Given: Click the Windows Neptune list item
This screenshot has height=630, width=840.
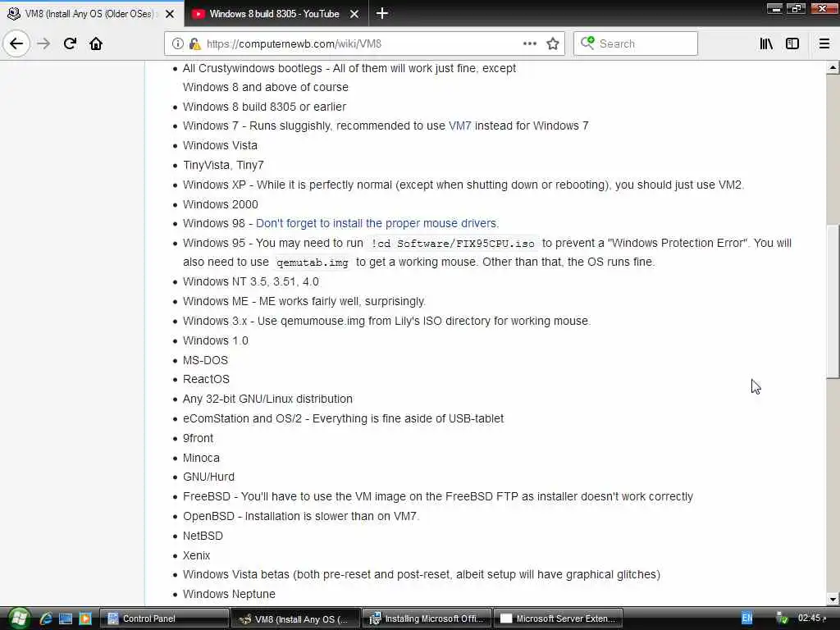Looking at the screenshot, I should [229, 594].
